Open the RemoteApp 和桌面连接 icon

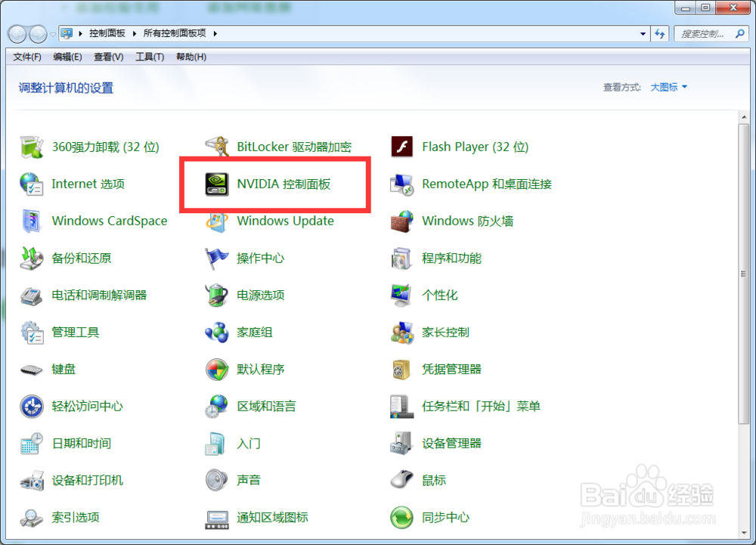(402, 184)
